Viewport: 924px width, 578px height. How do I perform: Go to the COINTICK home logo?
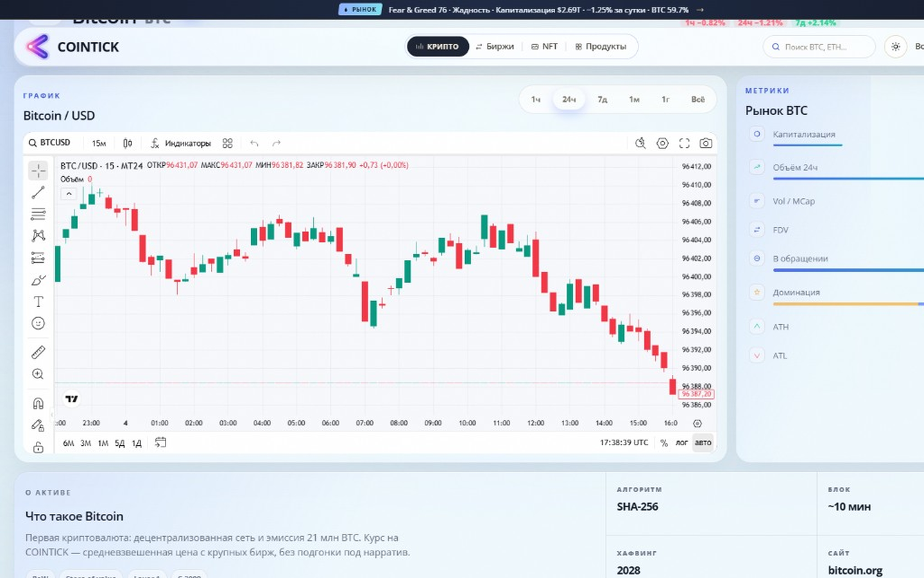[73, 47]
